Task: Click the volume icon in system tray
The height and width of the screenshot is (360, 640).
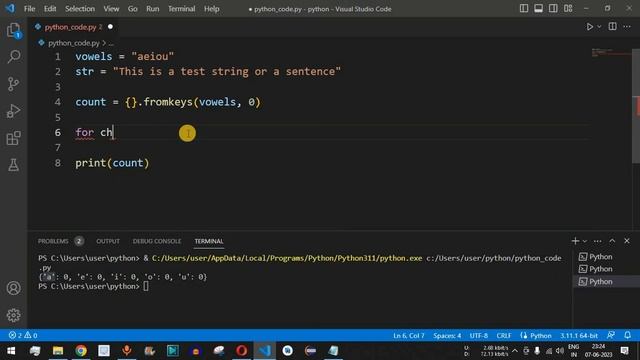Action: tap(560, 351)
